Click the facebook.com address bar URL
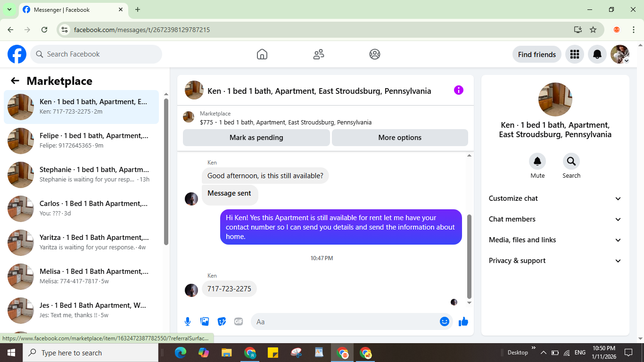Screen dimensions: 644x362 point(142,30)
